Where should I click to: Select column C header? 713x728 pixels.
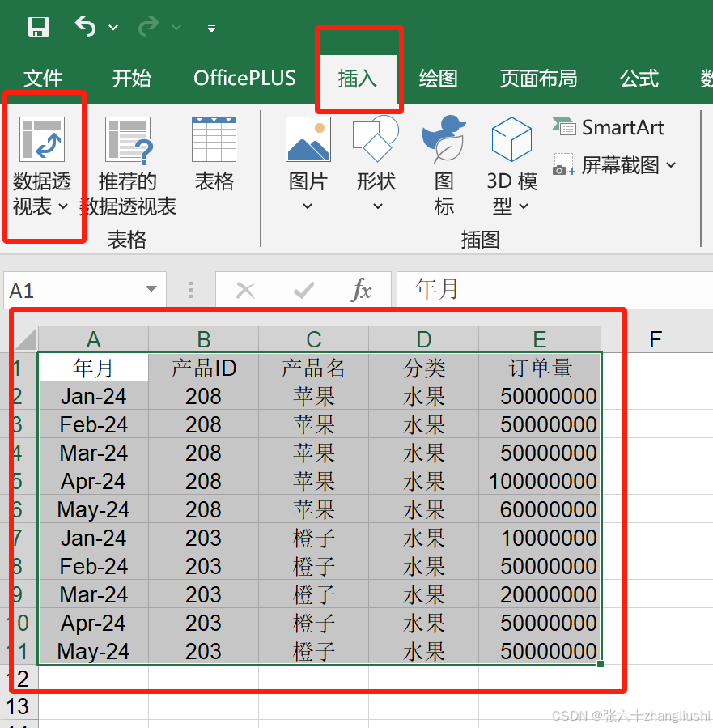313,339
